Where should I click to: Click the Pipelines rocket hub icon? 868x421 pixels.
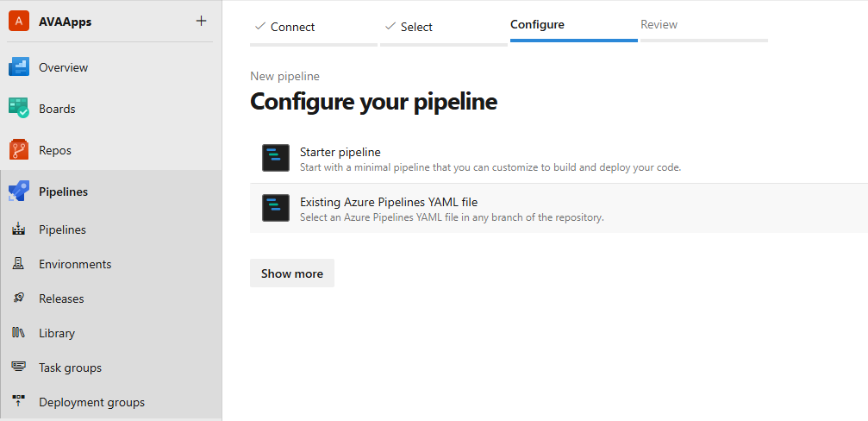[x=19, y=192]
